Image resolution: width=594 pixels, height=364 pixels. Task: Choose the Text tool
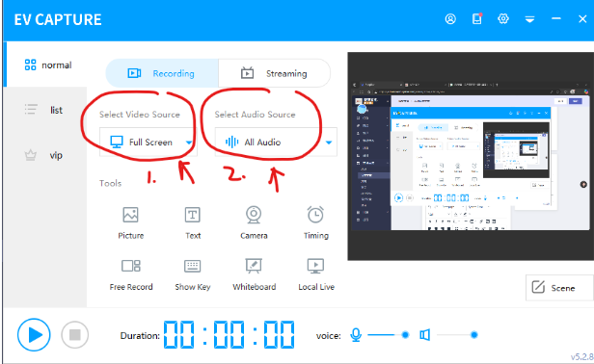[x=193, y=222]
